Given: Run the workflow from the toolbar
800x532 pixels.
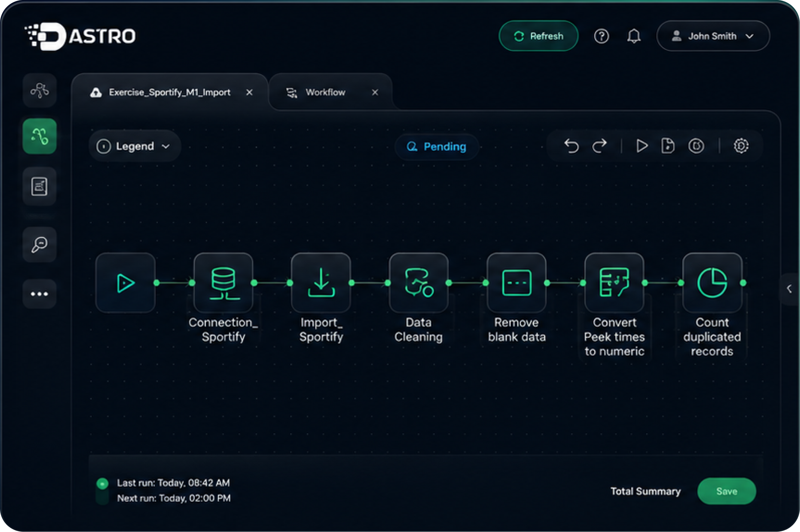Looking at the screenshot, I should (x=641, y=146).
